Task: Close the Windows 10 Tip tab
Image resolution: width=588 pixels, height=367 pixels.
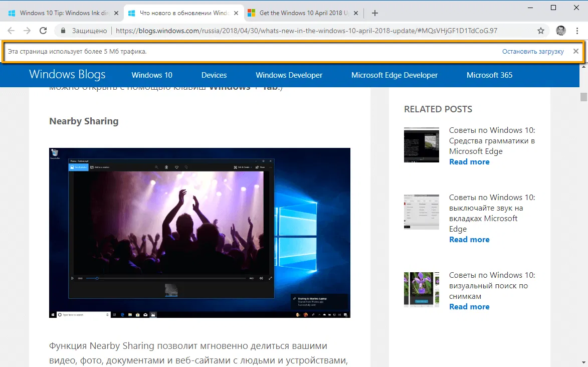Action: point(116,13)
